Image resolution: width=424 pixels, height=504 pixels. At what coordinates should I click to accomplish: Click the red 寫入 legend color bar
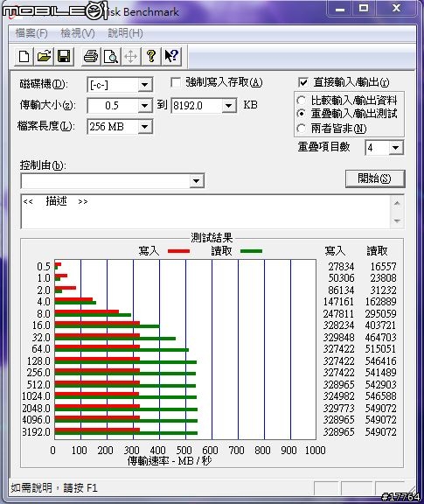[178, 251]
